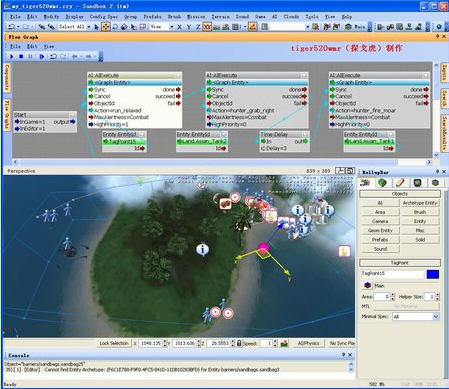Toggle the XY plane constraint
The width and height of the screenshot is (449, 389).
[x=207, y=27]
